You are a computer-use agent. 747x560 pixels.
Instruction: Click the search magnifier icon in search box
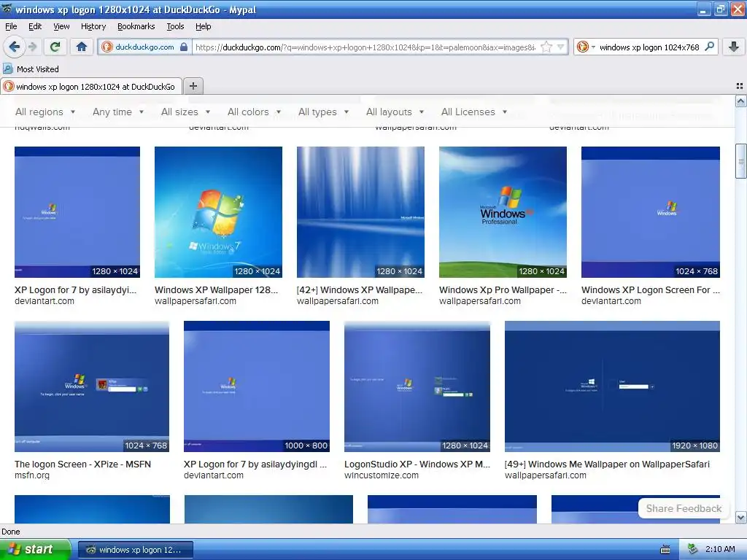tap(709, 47)
